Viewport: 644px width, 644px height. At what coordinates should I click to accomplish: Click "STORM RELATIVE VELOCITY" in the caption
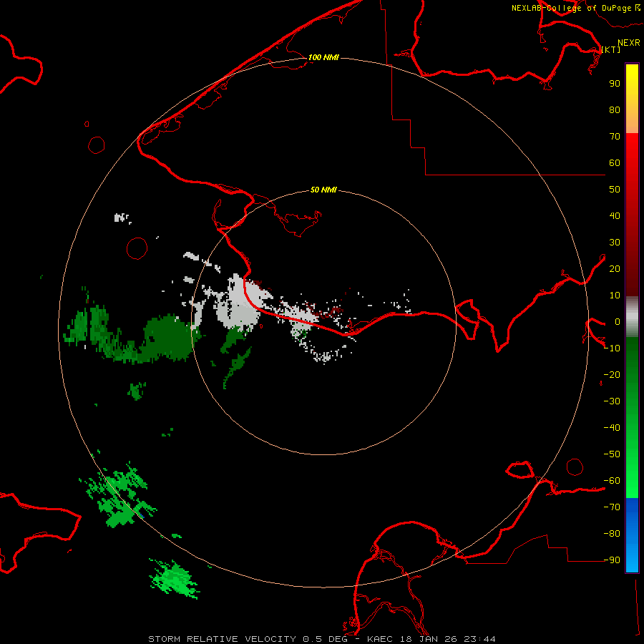coord(222,639)
